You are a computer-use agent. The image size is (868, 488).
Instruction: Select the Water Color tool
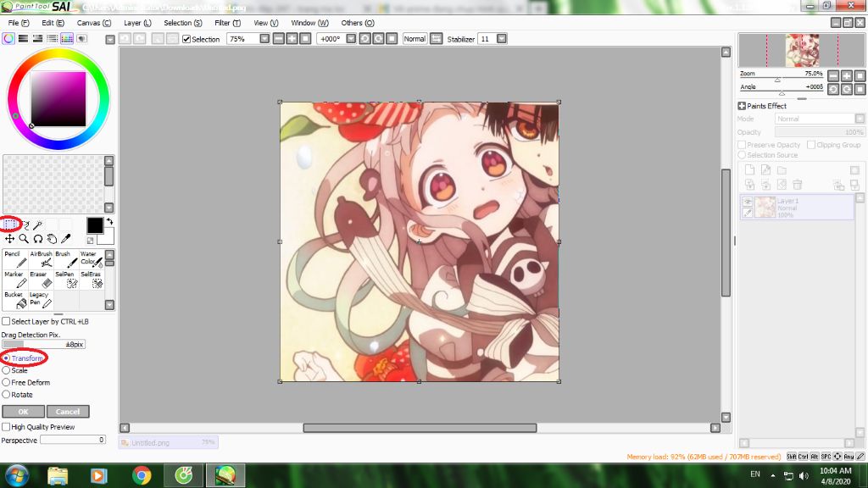tap(92, 259)
